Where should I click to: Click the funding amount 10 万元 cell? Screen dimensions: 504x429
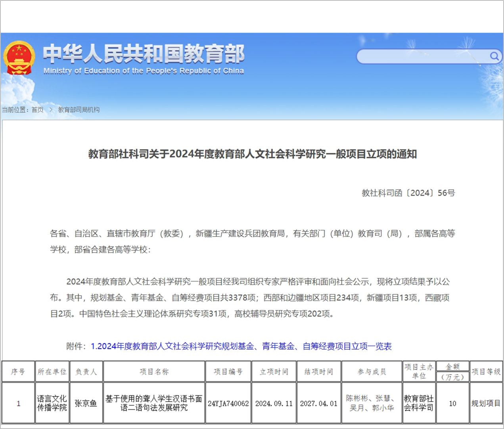click(453, 404)
